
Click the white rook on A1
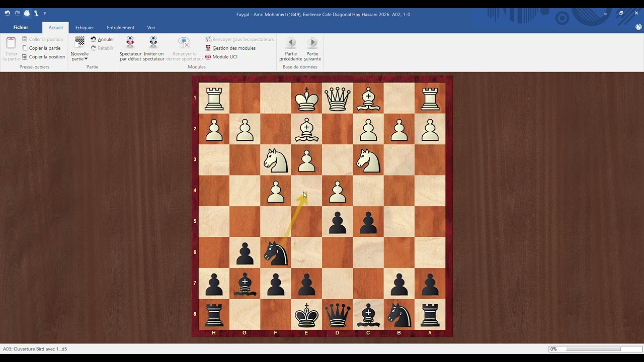pos(430,98)
